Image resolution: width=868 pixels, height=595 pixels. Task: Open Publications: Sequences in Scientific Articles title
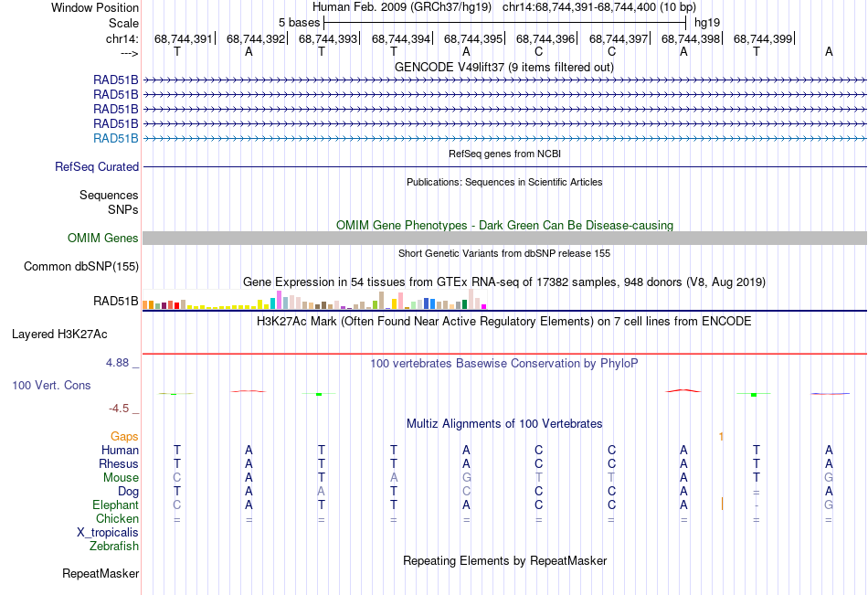(x=504, y=182)
